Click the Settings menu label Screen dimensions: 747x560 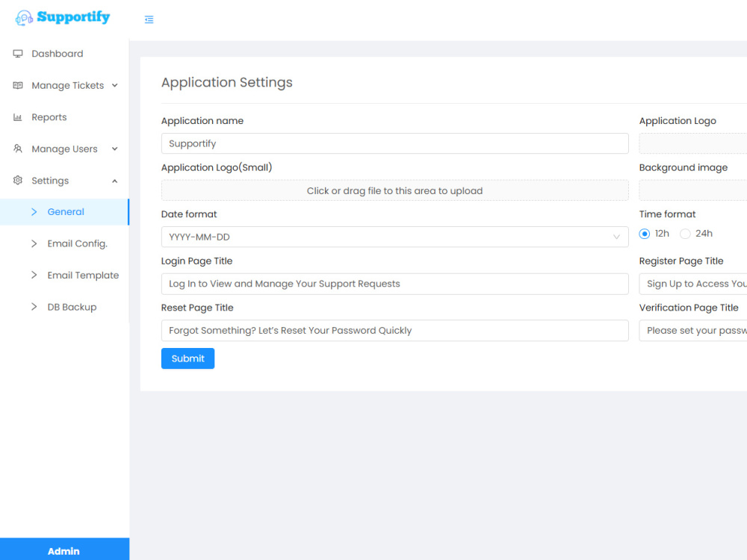(x=50, y=181)
